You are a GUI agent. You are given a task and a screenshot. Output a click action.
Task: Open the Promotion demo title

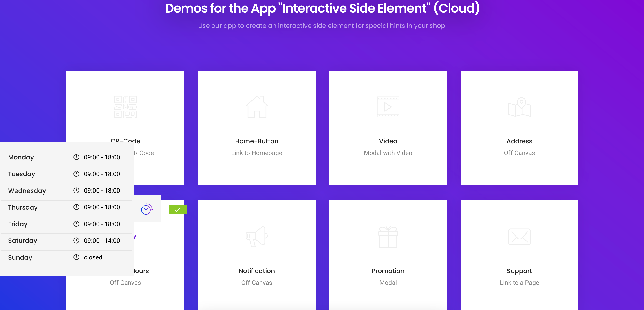coord(388,271)
